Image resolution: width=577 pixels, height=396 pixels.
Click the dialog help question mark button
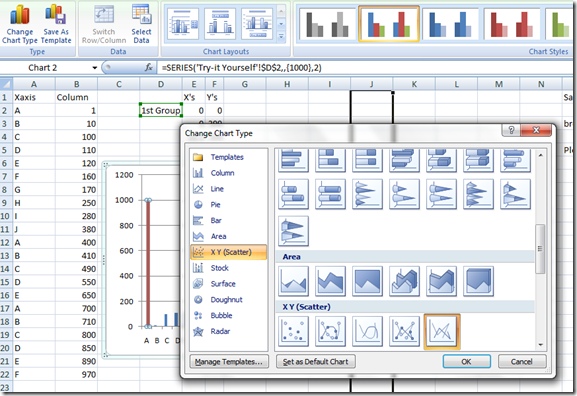tap(511, 130)
